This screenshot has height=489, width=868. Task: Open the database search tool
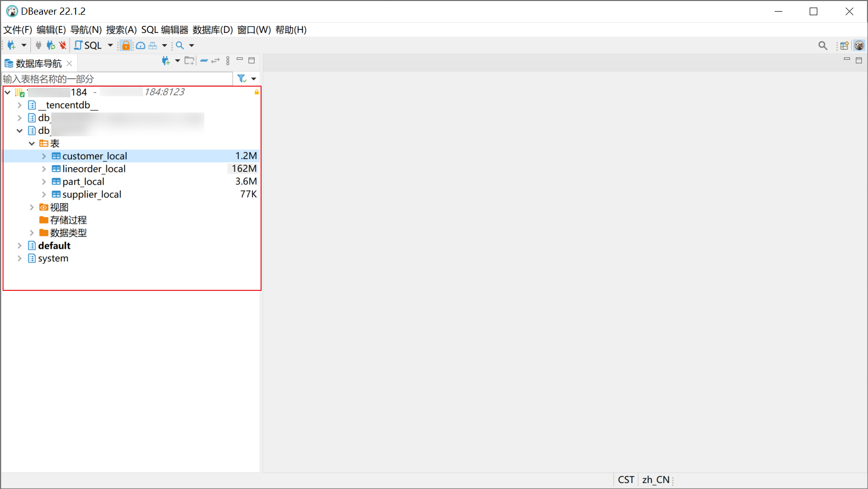pyautogui.click(x=180, y=45)
